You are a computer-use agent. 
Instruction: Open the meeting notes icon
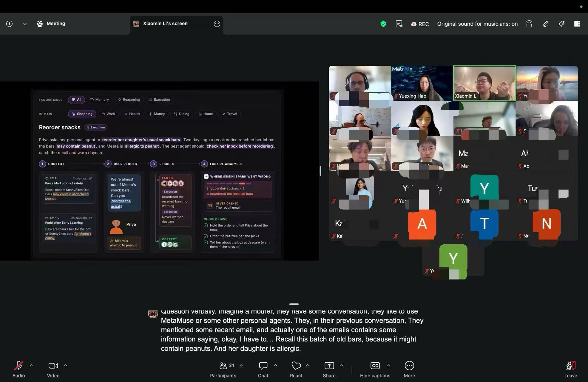click(399, 24)
